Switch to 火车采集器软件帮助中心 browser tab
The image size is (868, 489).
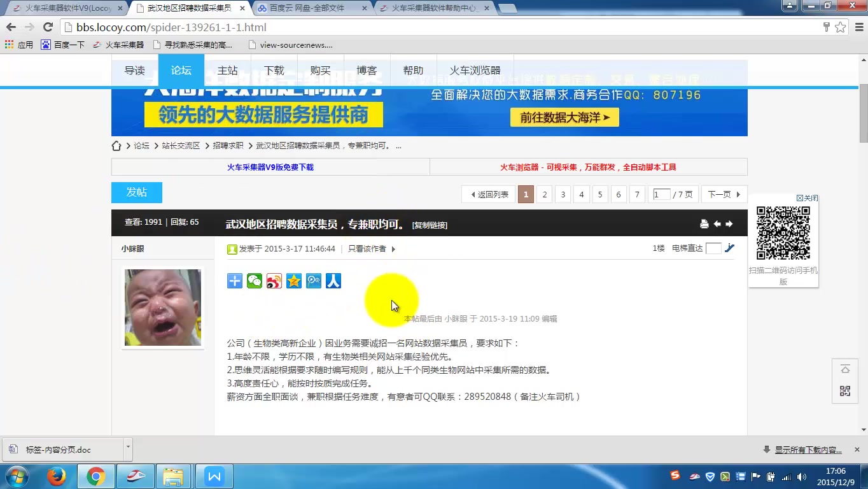pyautogui.click(x=435, y=8)
